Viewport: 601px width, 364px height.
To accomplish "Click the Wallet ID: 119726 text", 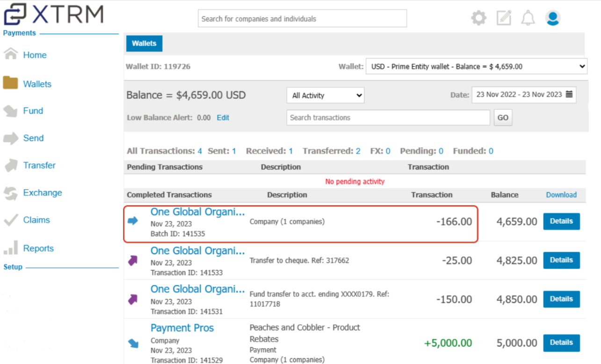I will (158, 66).
